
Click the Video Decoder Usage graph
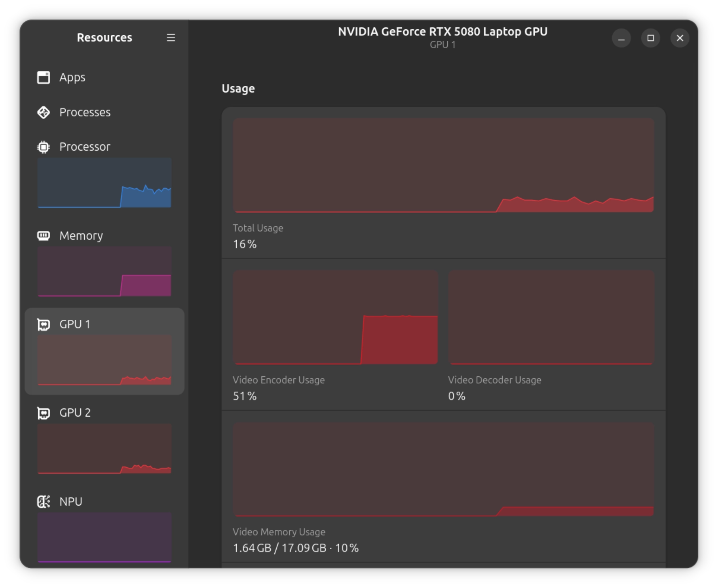click(551, 317)
